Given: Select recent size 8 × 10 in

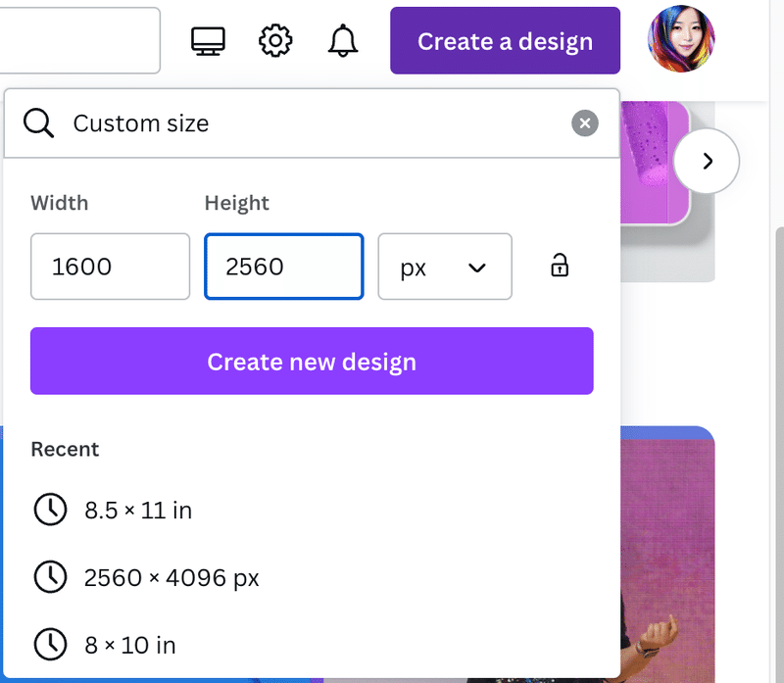Looking at the screenshot, I should (130, 645).
